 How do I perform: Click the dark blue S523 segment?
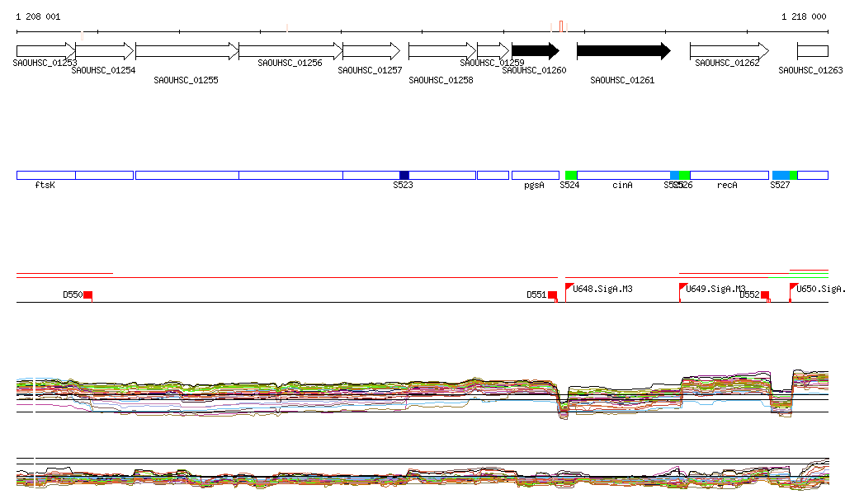(404, 175)
